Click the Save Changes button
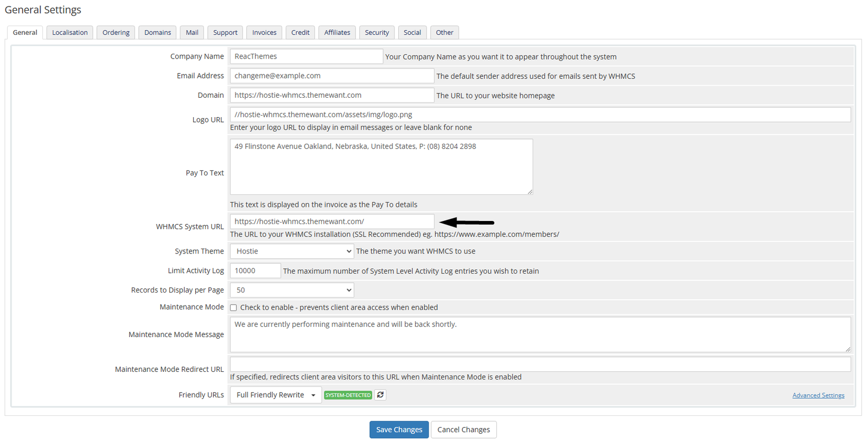The height and width of the screenshot is (444, 868). tap(399, 430)
